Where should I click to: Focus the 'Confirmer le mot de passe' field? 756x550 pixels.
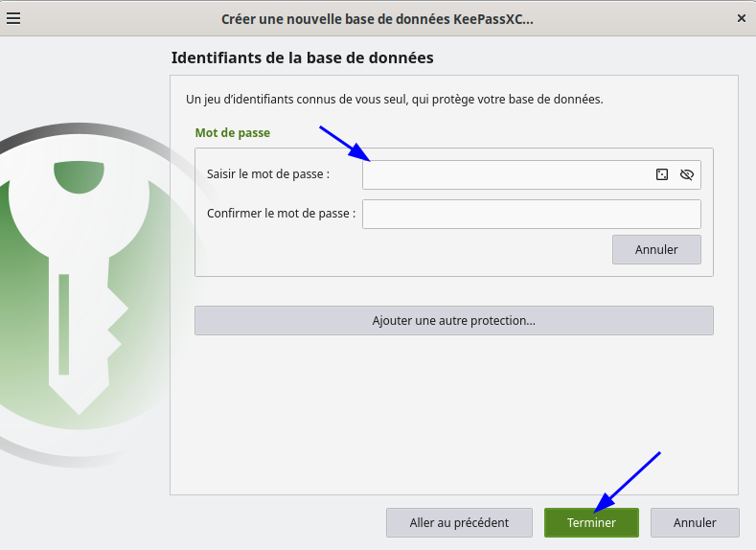click(531, 214)
